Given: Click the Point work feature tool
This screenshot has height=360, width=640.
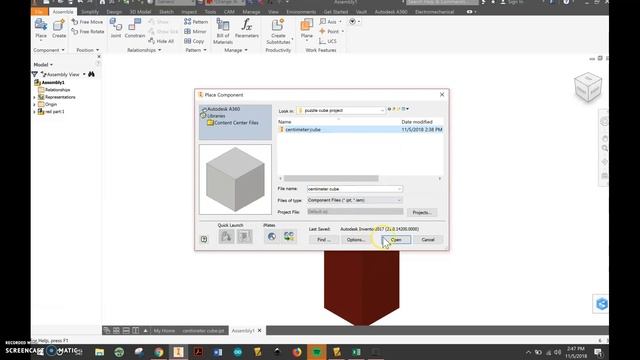Looking at the screenshot, I should pos(331,31).
